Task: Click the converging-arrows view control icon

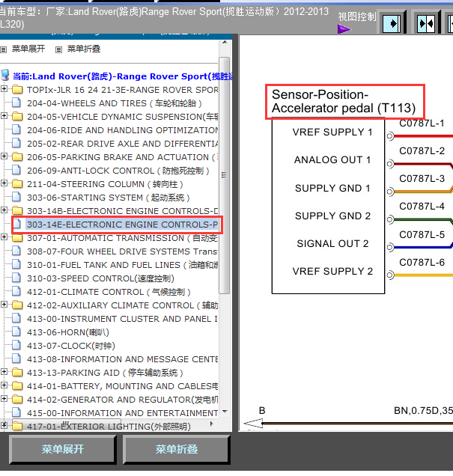Action: tap(426, 23)
